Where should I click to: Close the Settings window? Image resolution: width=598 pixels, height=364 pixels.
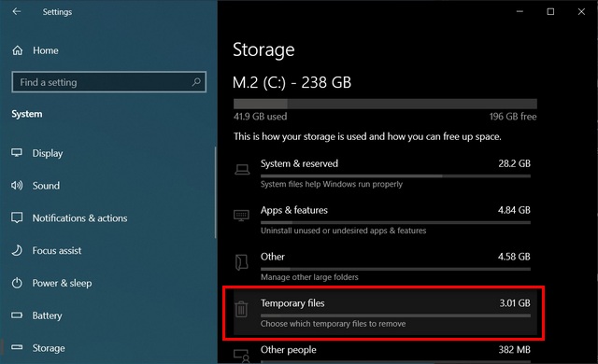click(x=581, y=12)
